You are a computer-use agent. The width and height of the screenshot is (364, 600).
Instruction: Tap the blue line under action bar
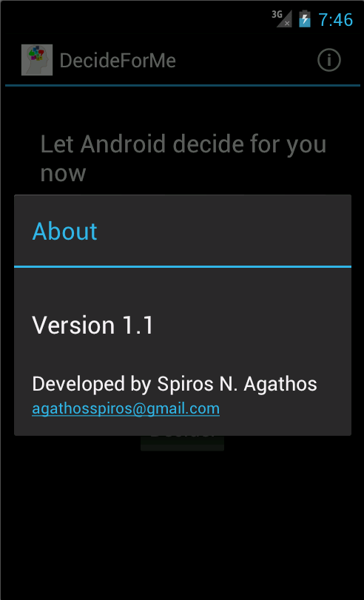tap(183, 85)
